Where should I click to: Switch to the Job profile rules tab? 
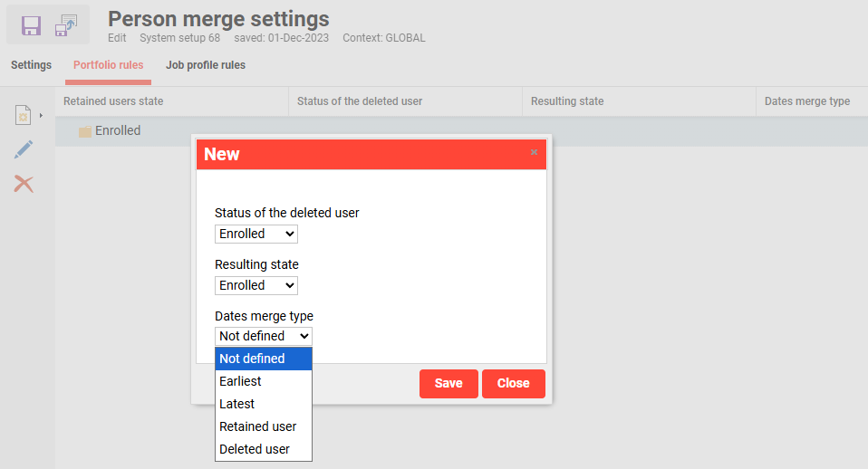pos(206,65)
